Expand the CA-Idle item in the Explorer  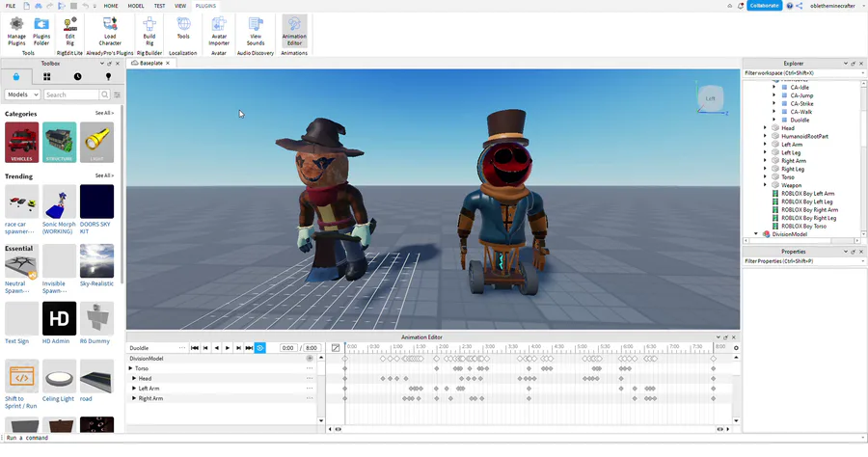tap(773, 87)
